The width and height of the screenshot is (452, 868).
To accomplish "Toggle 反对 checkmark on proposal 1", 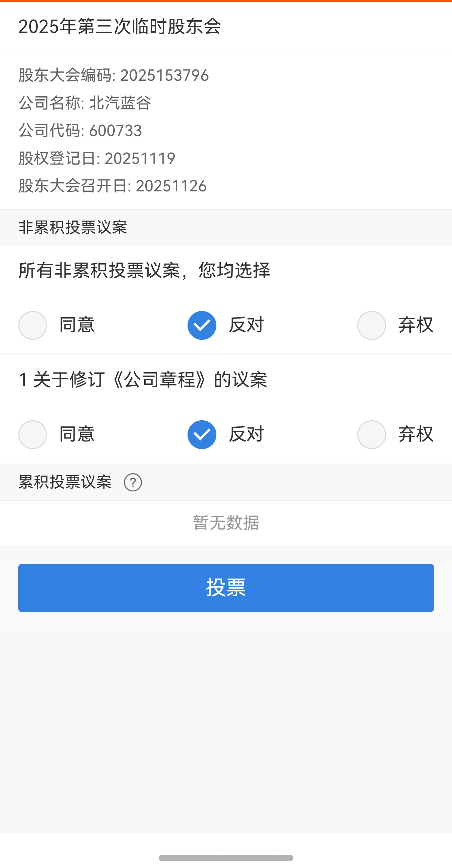I will [x=202, y=434].
